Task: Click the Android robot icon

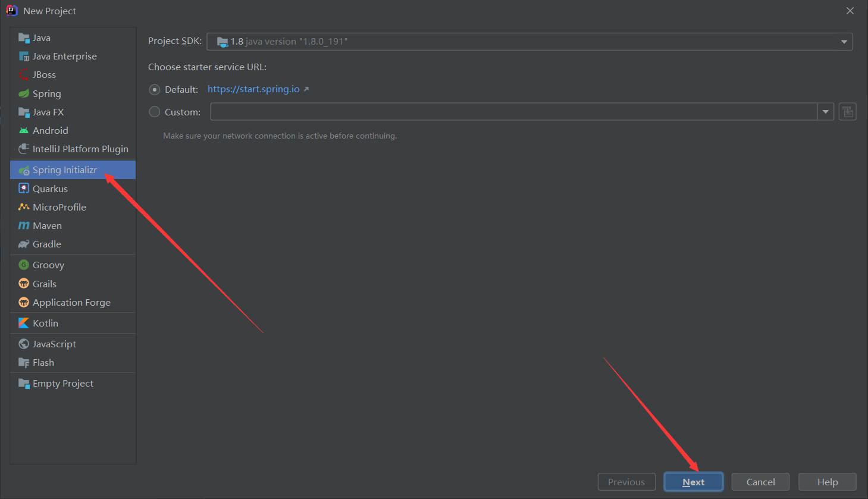Action: tap(24, 131)
